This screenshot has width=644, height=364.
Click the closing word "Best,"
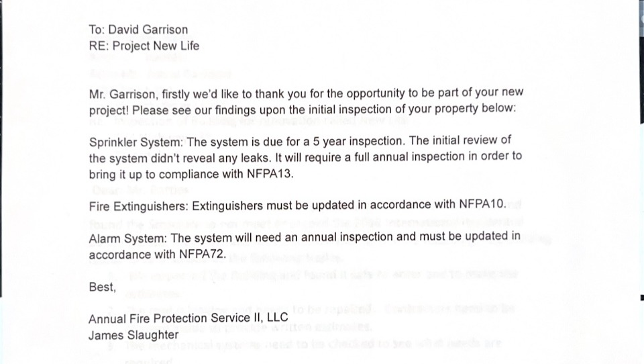pyautogui.click(x=103, y=287)
